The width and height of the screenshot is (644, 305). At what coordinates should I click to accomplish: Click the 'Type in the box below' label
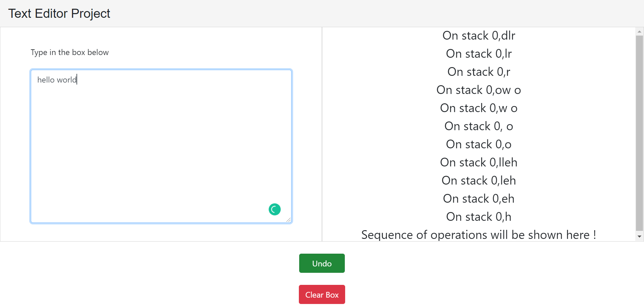(69, 52)
